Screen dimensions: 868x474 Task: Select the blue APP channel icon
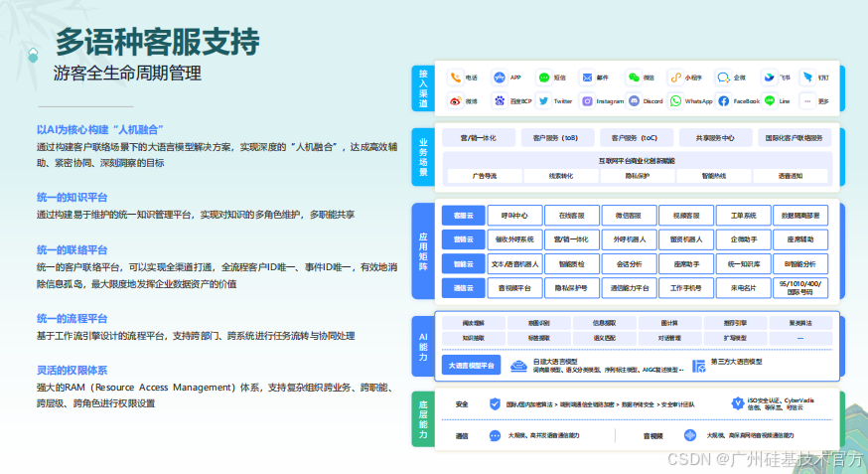pyautogui.click(x=500, y=78)
